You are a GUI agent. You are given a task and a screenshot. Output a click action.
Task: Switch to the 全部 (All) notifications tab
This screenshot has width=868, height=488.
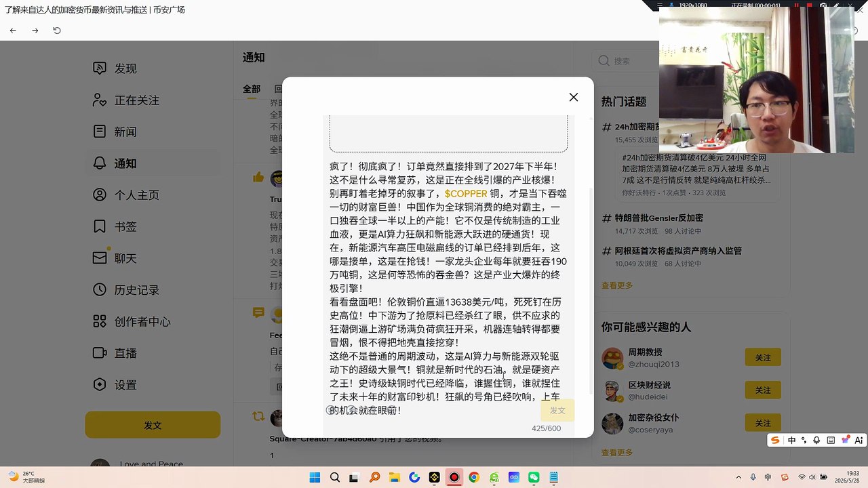252,89
